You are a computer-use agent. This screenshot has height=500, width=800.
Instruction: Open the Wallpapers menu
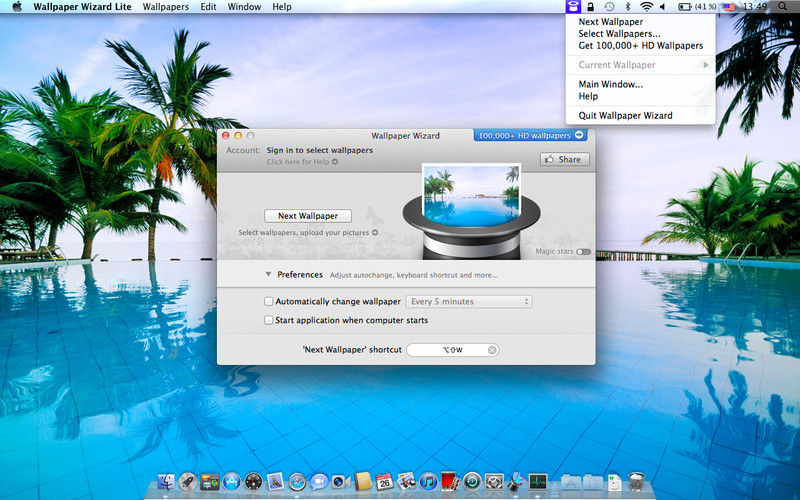coord(165,7)
